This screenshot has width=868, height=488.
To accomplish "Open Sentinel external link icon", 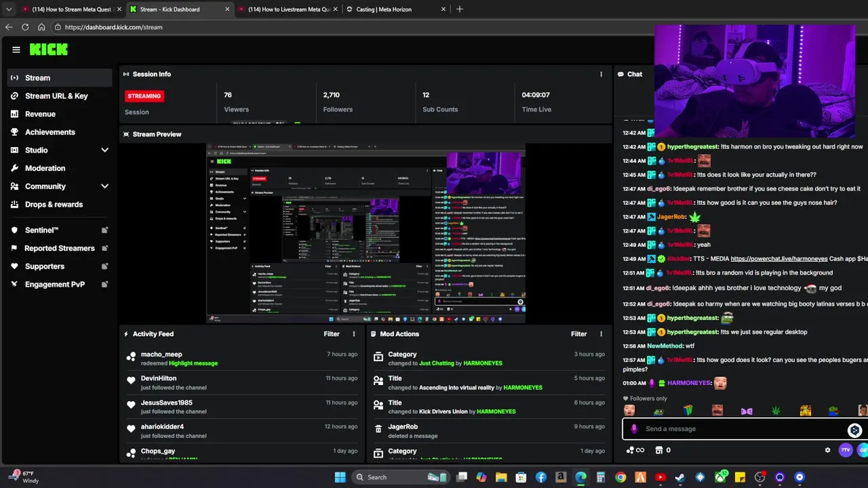I will click(104, 230).
